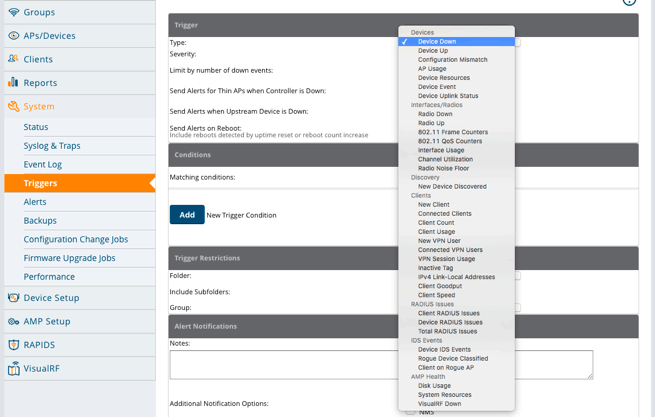Click the RAPIDS shield icon
655x417 pixels.
click(x=13, y=345)
